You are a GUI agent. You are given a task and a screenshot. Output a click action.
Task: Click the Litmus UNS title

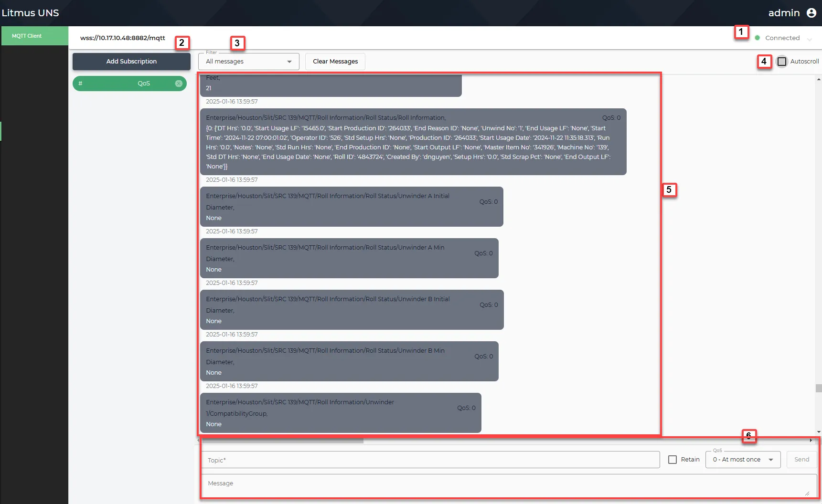pyautogui.click(x=30, y=13)
